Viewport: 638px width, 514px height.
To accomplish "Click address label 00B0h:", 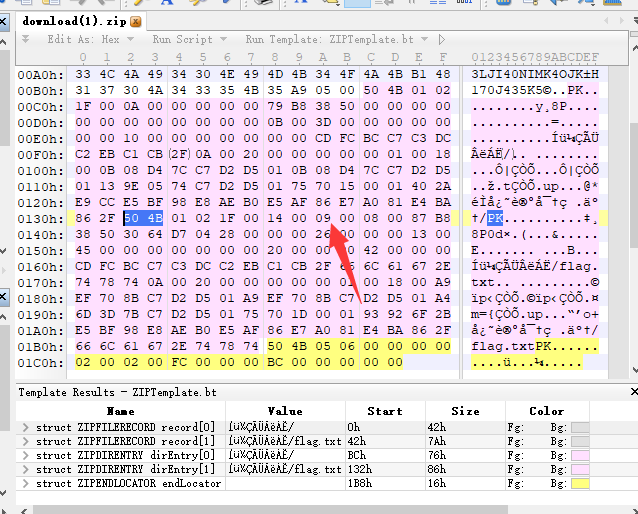I will point(41,91).
